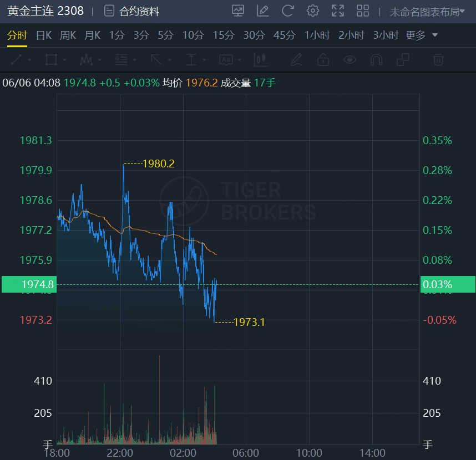This screenshot has height=460, width=476.
Task: Click the 1974.8 current price label
Action: point(29,284)
